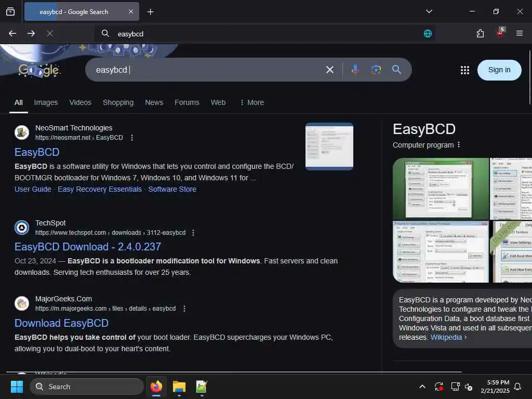This screenshot has width=532, height=399.
Task: Open network status tray icon
Action: point(455,387)
